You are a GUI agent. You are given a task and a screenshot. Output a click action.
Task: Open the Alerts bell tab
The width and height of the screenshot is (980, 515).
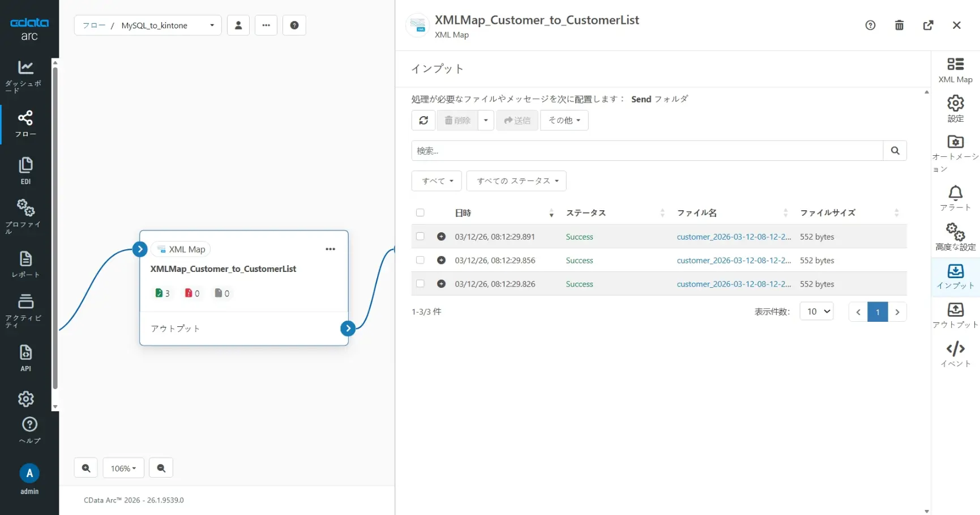[x=955, y=198]
